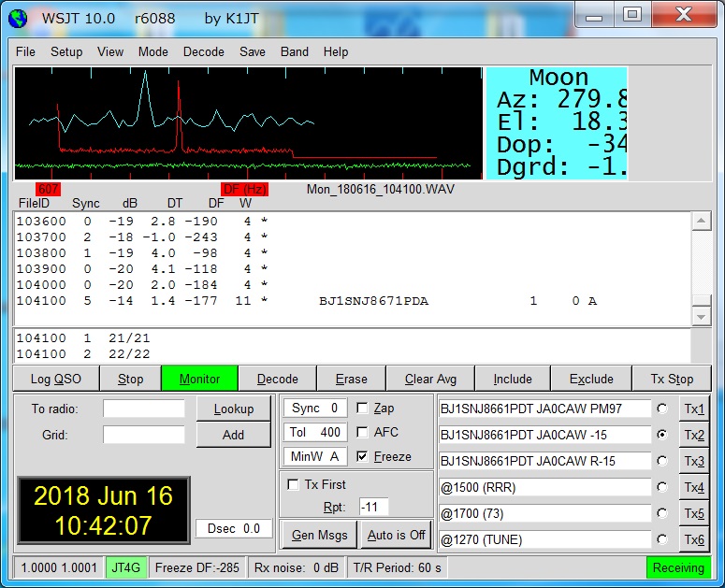Open the Decode menu

tap(203, 51)
